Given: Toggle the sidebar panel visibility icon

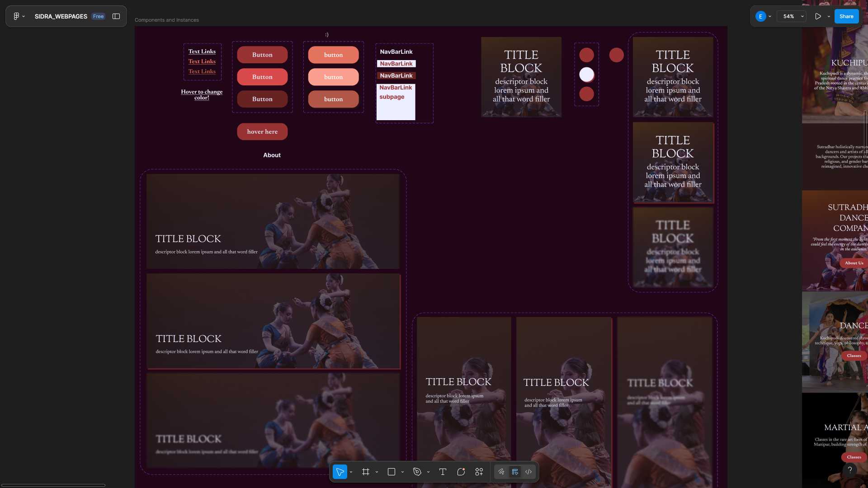Looking at the screenshot, I should [116, 16].
